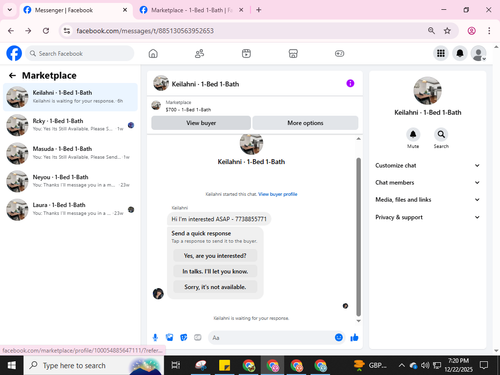
Task: Go back using the arrow beside Marketplace
Action: click(x=12, y=76)
